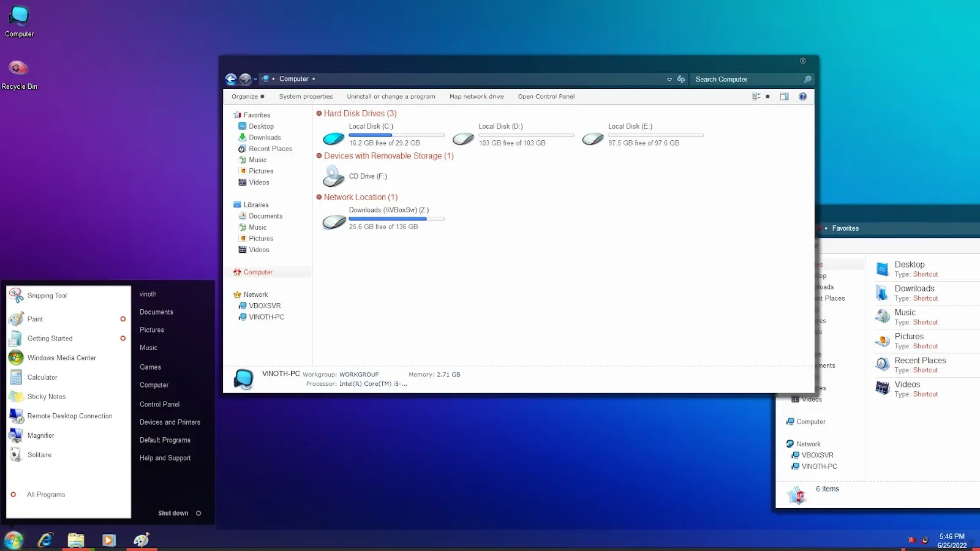
Task: Click Local Disk (C:) capacity bar
Action: tap(397, 135)
